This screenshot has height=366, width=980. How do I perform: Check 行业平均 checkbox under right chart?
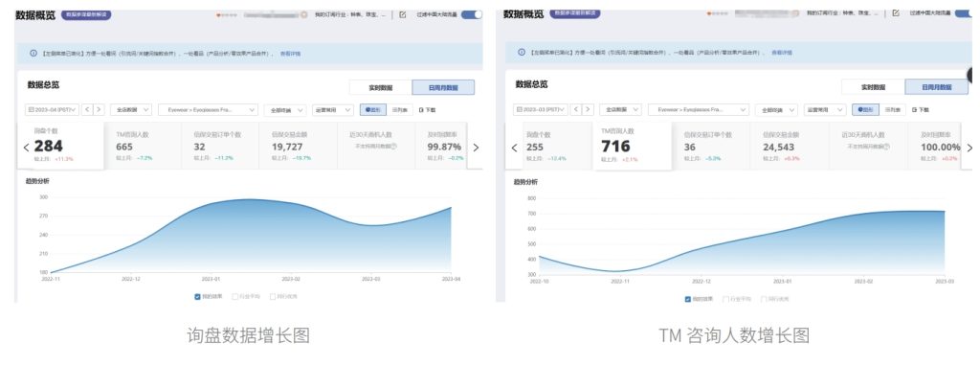[725, 299]
